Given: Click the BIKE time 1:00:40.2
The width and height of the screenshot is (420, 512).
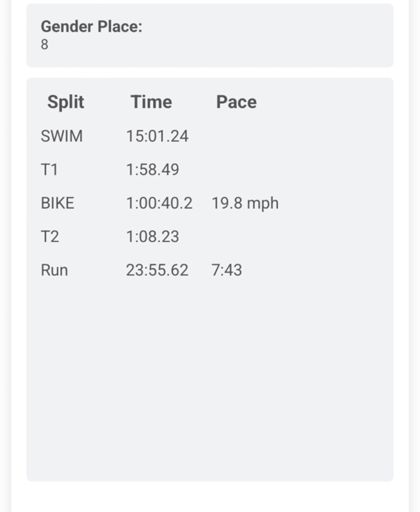Looking at the screenshot, I should tap(159, 203).
